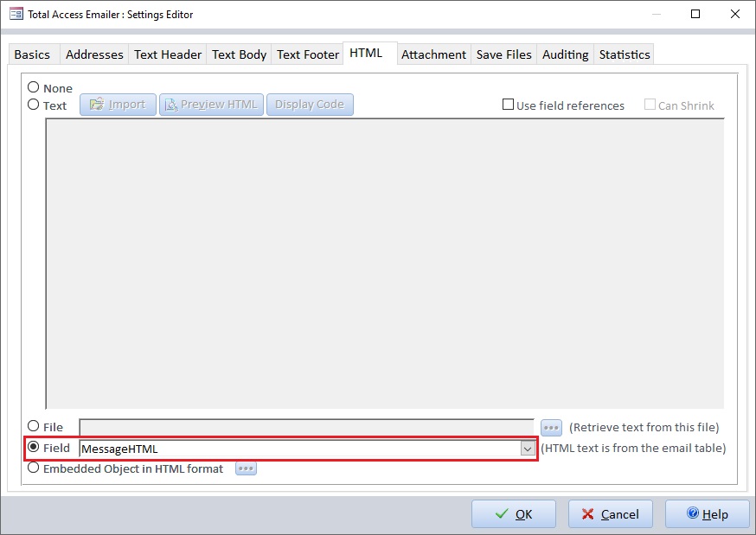Open the Save Files tab
This screenshot has width=756, height=535.
coord(503,54)
